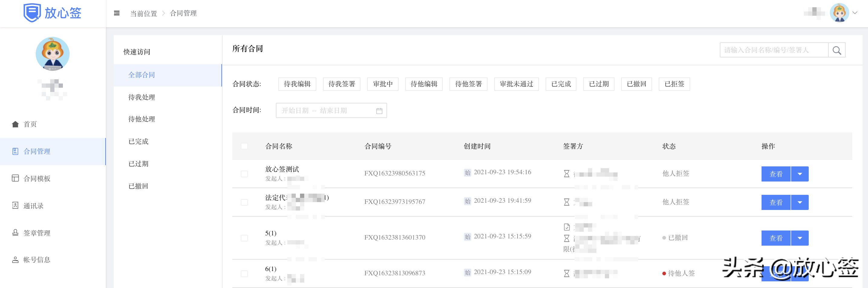Viewport: 868px width, 288px height.
Task: Open 待我处理 in quick access list
Action: [x=142, y=97]
